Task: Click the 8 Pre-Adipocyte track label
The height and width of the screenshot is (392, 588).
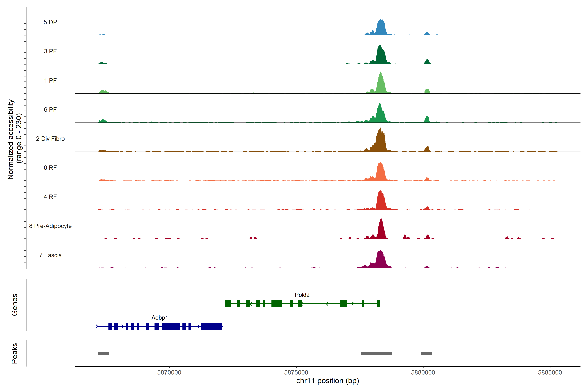Action: click(50, 226)
